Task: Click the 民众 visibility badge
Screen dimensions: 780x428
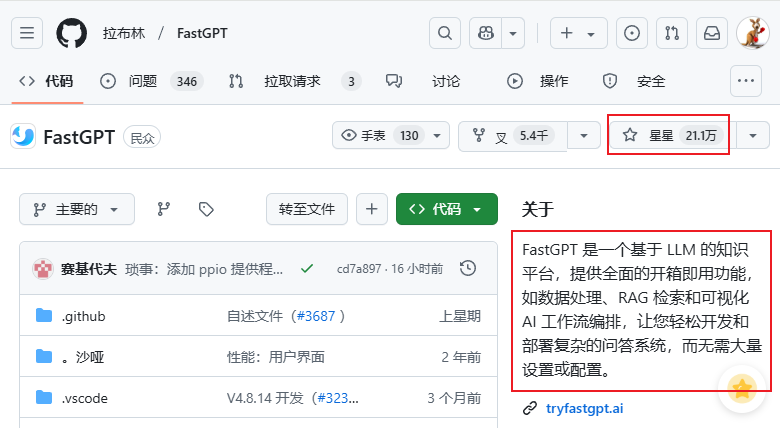Action: pos(142,138)
